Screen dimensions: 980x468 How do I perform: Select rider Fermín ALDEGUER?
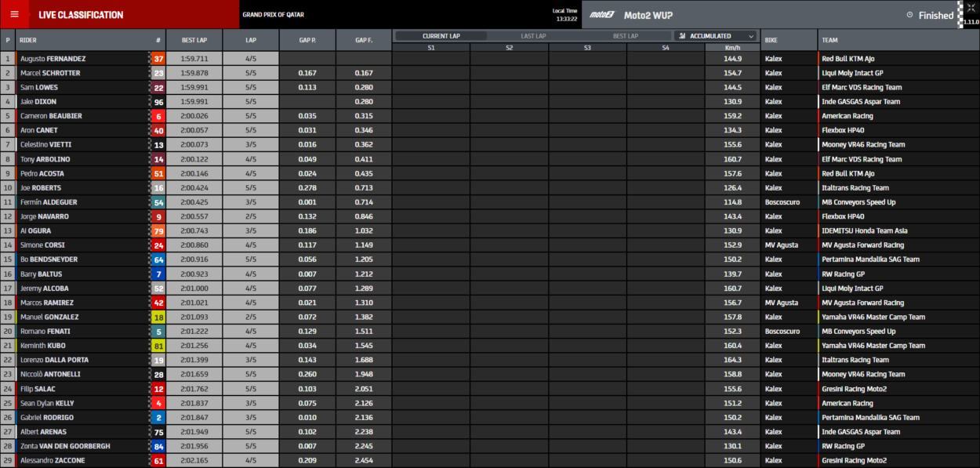(x=49, y=202)
